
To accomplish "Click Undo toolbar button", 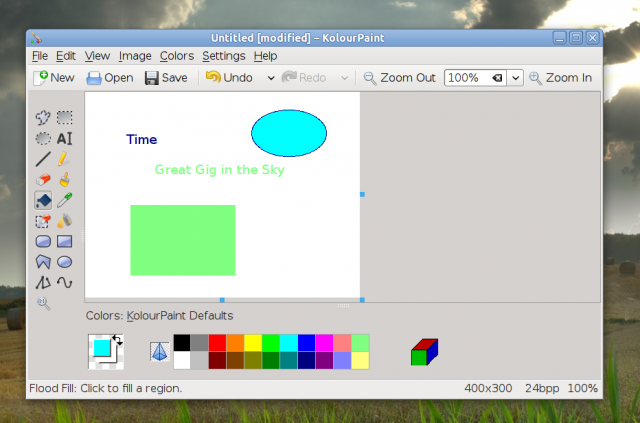I will [x=229, y=78].
